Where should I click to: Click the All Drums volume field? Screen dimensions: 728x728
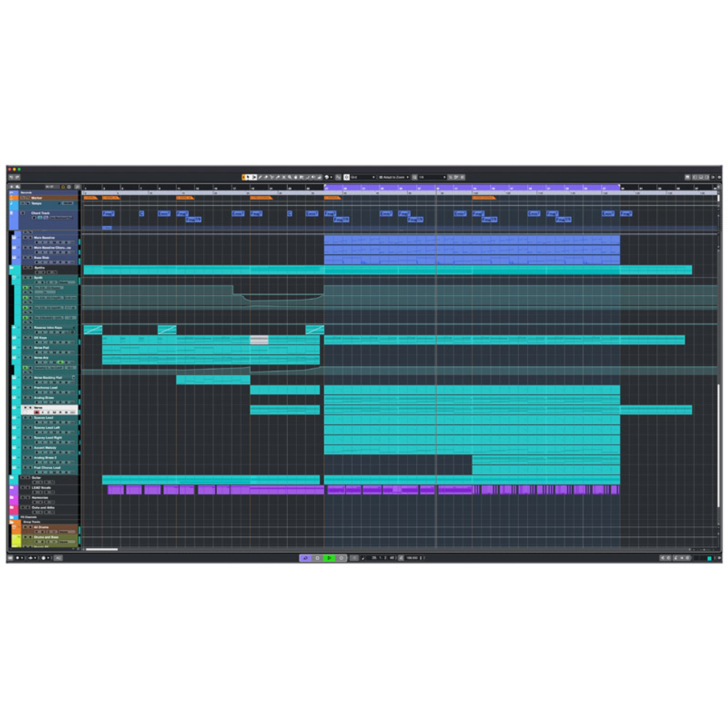67,532
